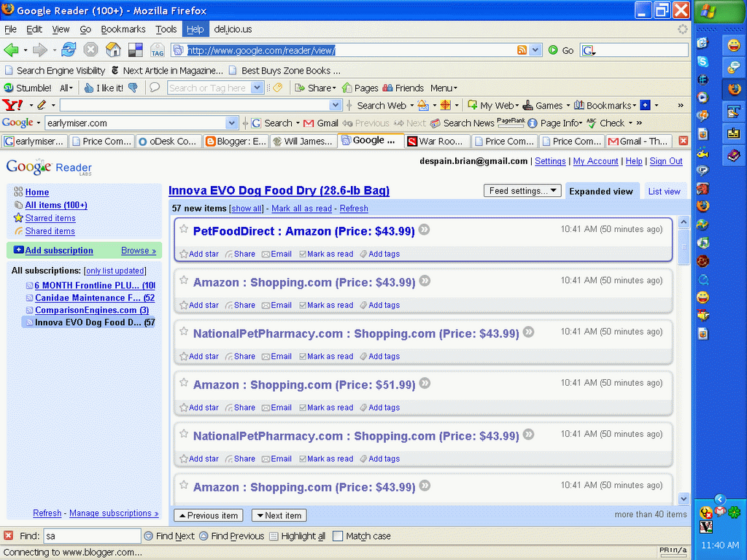
Task: Click in the Find text field
Action: (93, 536)
